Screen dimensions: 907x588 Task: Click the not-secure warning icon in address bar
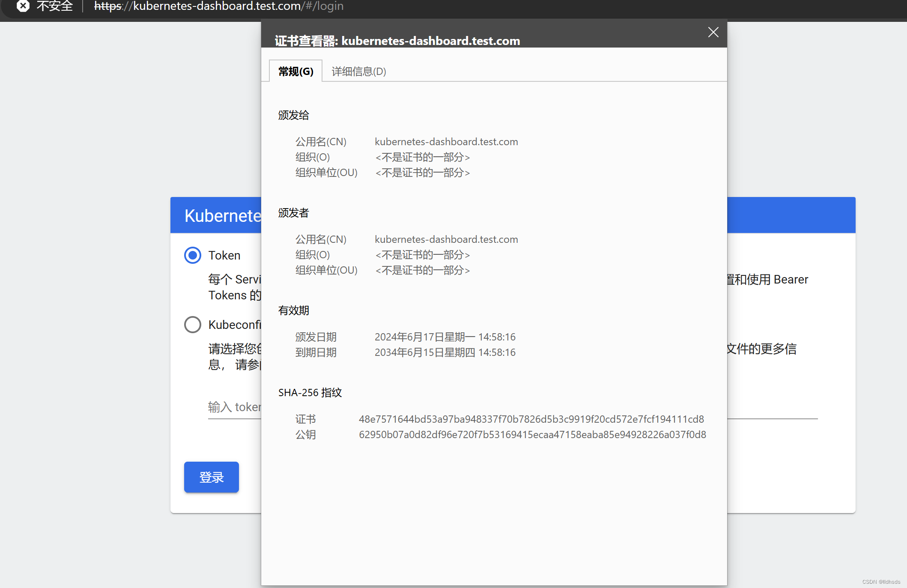(23, 6)
